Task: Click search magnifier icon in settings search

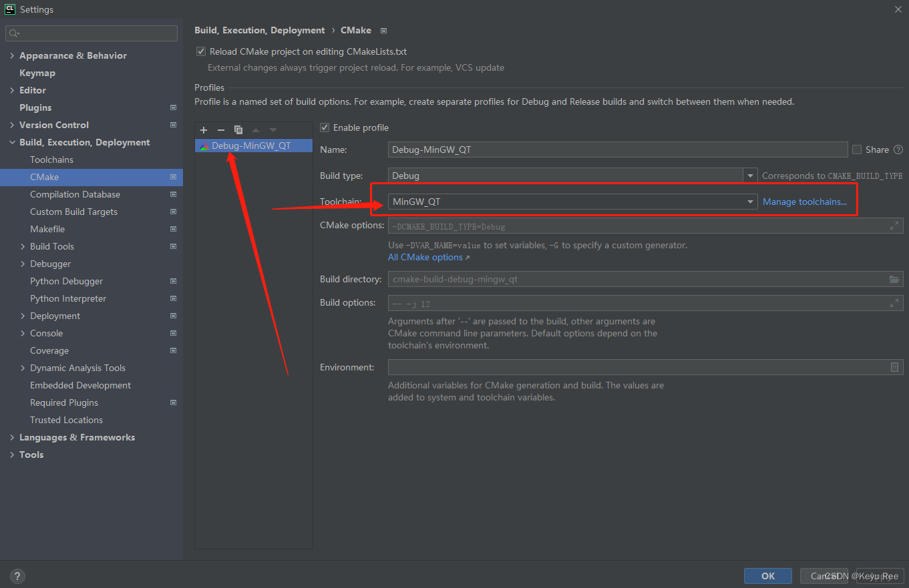Action: pos(14,33)
